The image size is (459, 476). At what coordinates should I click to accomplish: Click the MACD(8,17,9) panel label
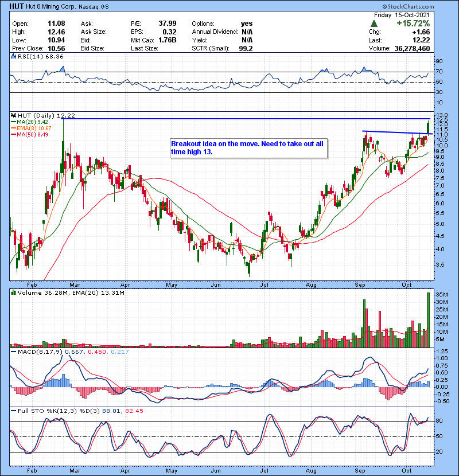point(40,352)
